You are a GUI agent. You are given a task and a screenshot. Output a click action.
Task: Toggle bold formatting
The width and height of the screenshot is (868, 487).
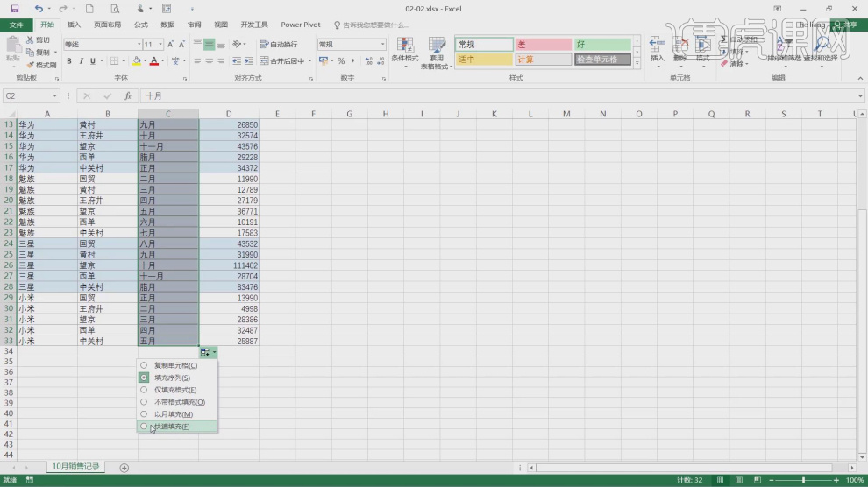pos(69,60)
